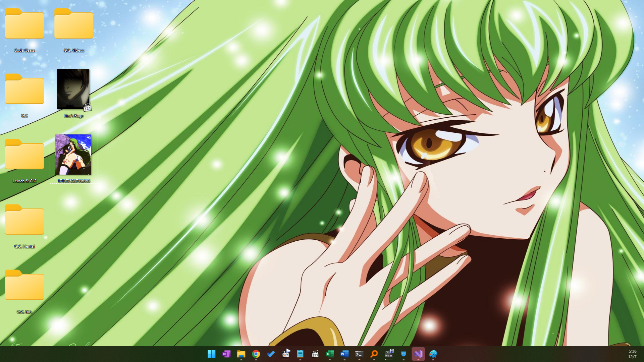Open MPC-BE media player
Viewport: 644px width, 362px height.
point(389,354)
